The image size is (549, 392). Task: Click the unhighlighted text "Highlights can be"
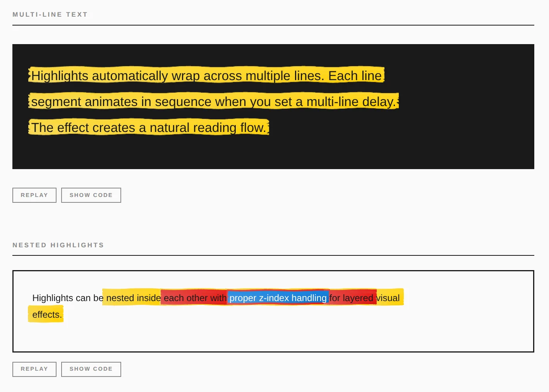click(x=67, y=298)
